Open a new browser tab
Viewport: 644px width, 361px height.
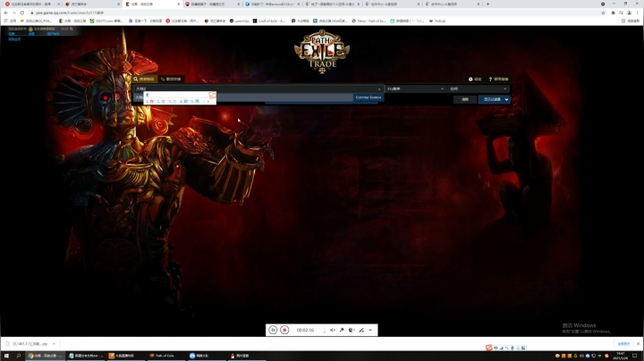(x=488, y=4)
